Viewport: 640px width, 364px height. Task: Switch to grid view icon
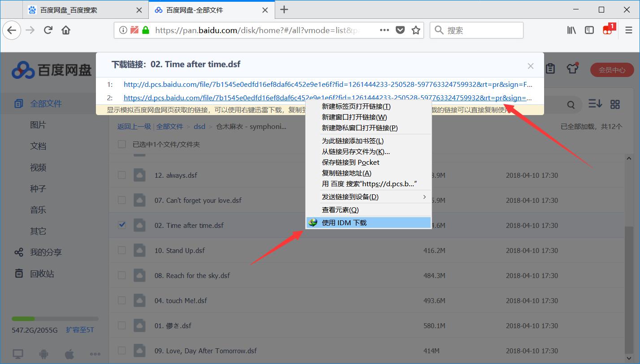615,104
